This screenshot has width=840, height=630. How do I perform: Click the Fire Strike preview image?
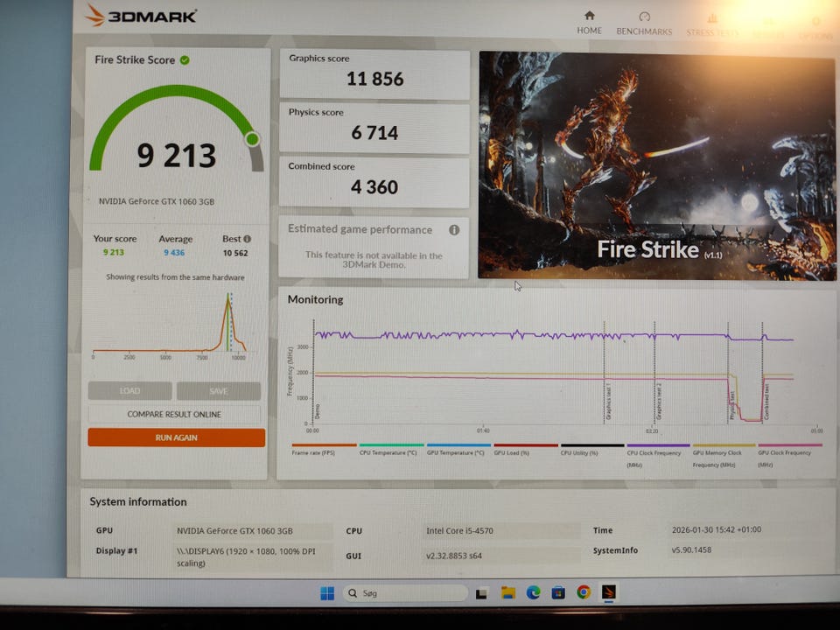(656, 166)
